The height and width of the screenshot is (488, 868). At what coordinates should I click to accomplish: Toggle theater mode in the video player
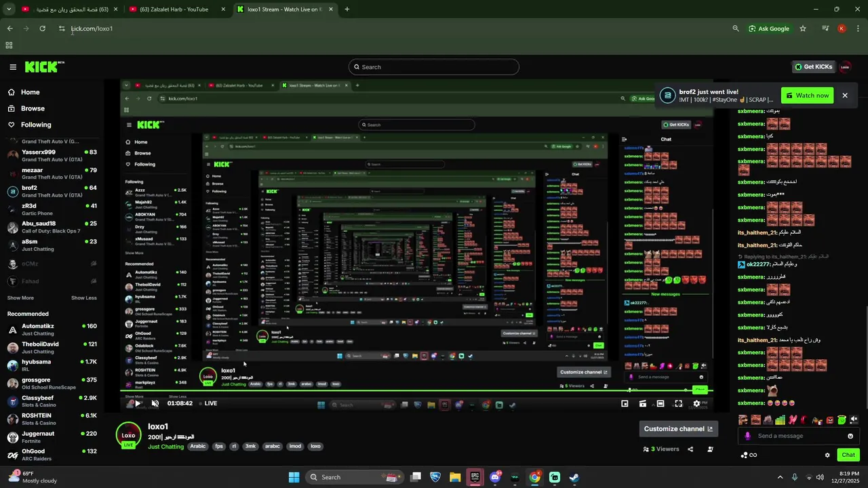click(660, 403)
